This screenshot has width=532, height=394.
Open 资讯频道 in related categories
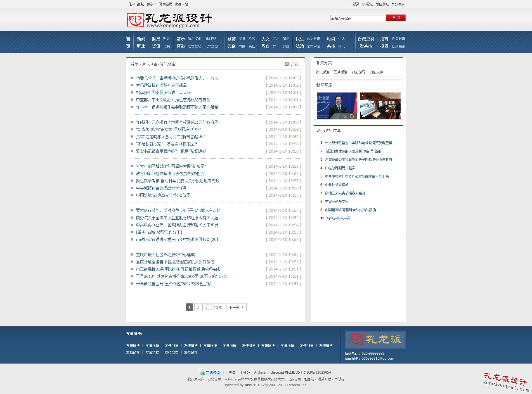click(323, 72)
